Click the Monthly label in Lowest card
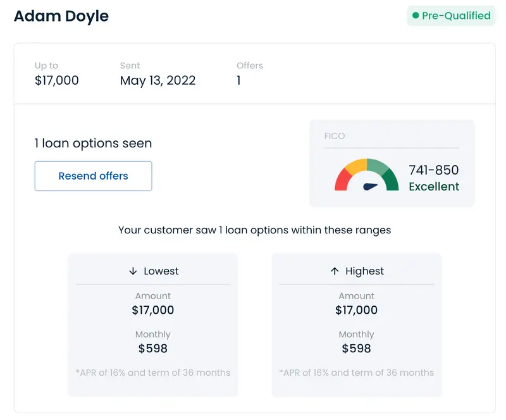The width and height of the screenshot is (506, 420). click(x=153, y=335)
